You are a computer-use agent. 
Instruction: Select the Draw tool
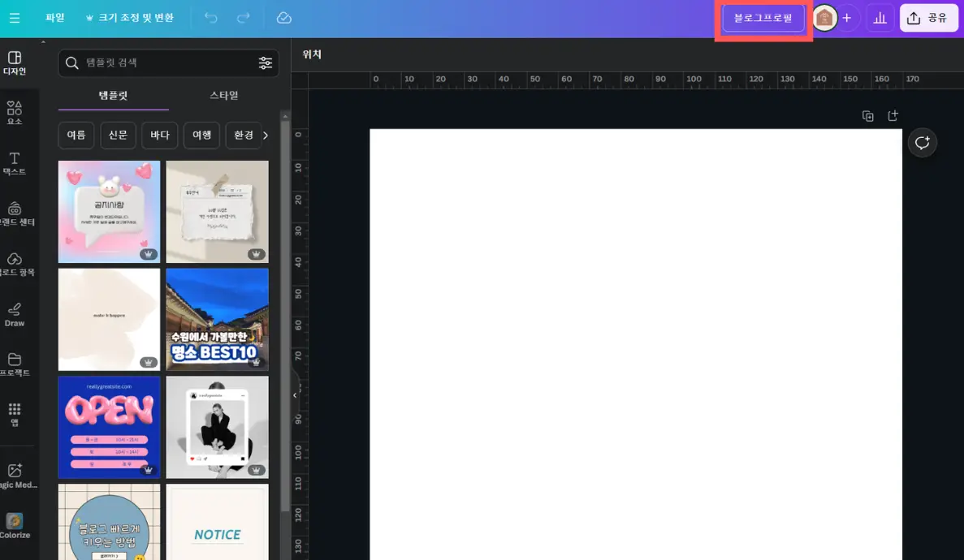(x=15, y=315)
